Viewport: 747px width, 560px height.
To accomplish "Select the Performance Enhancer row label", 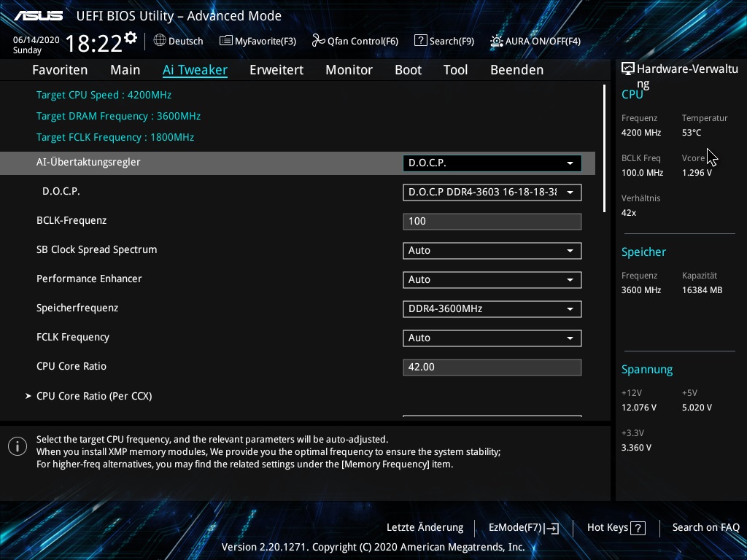I will (89, 279).
